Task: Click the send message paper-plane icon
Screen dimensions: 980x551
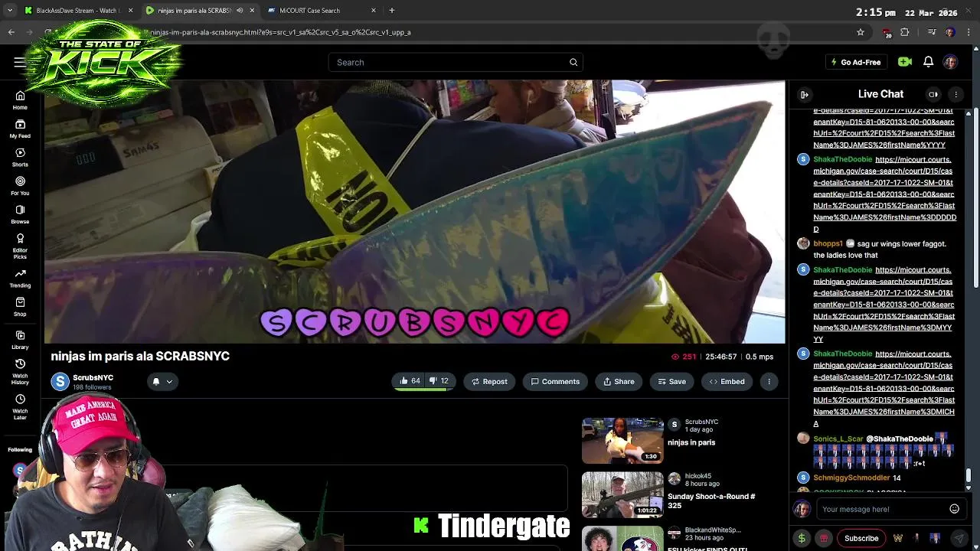Action: click(959, 538)
